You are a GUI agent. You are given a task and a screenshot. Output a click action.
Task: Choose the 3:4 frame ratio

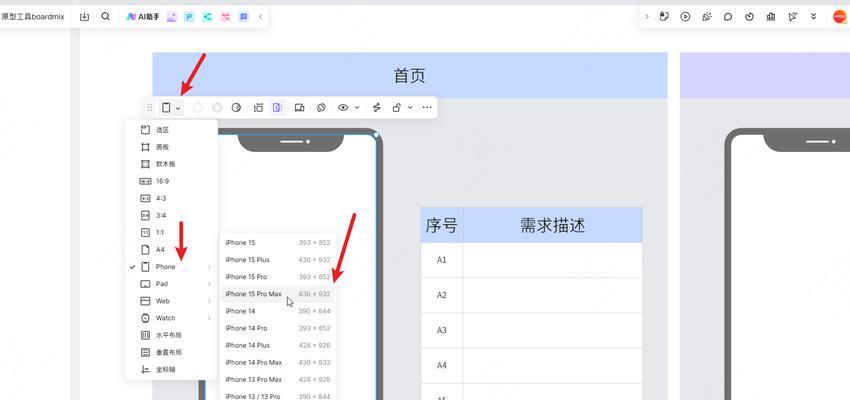coord(171,215)
